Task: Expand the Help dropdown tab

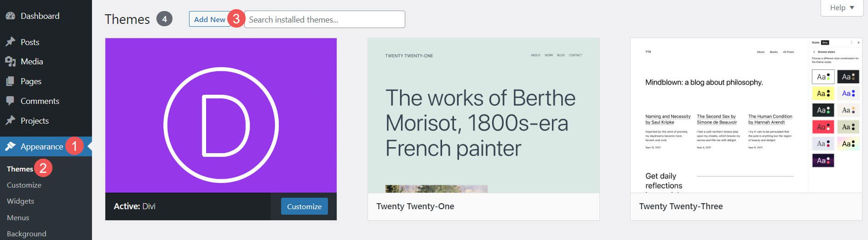Action: [x=842, y=8]
